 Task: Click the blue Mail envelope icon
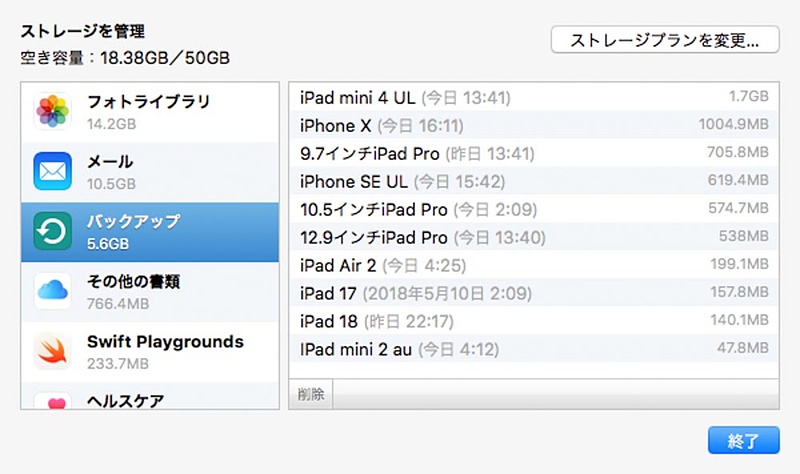[x=53, y=171]
